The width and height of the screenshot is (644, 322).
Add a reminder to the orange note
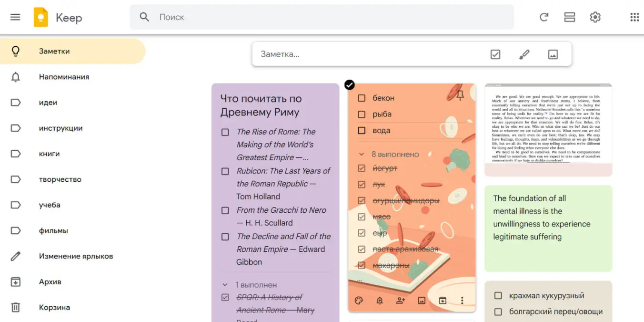pyautogui.click(x=380, y=301)
